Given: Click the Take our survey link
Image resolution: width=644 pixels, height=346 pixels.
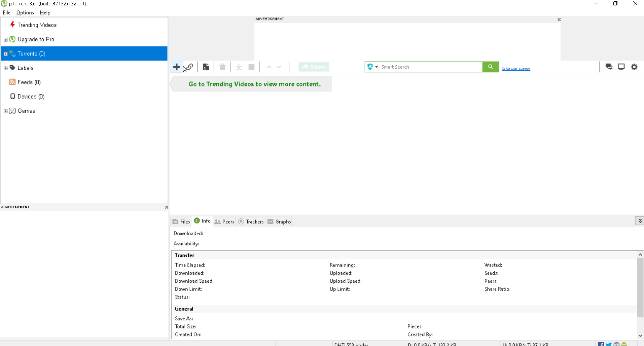Looking at the screenshot, I should (x=516, y=68).
